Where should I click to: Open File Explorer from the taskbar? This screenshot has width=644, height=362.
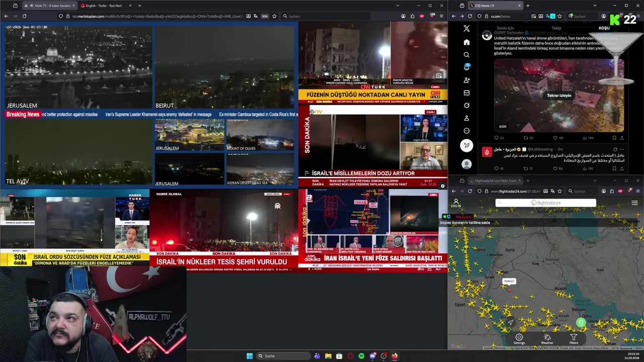328,356
